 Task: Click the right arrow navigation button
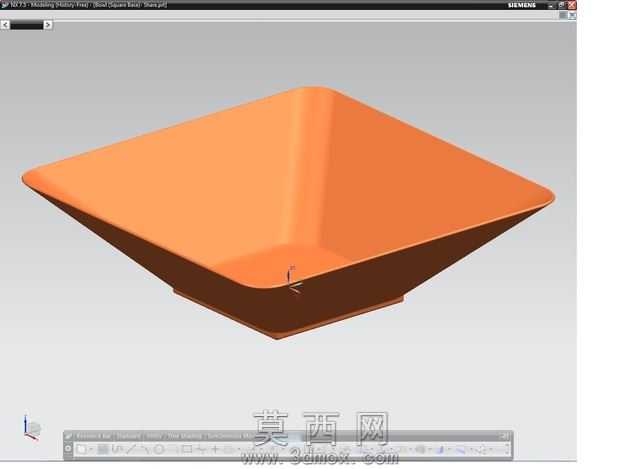point(48,25)
